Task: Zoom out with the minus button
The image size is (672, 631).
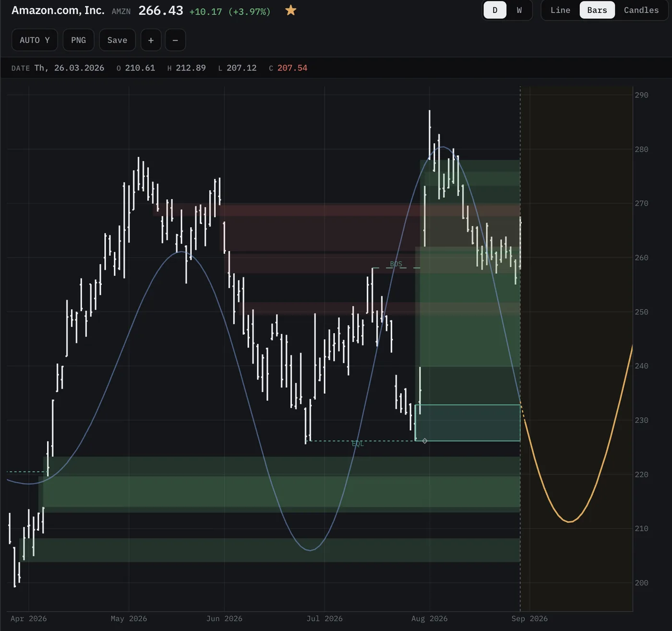Action: point(175,40)
